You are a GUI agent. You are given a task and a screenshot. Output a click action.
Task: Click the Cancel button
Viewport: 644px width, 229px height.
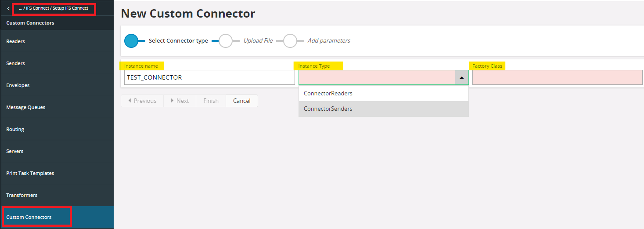pyautogui.click(x=241, y=101)
